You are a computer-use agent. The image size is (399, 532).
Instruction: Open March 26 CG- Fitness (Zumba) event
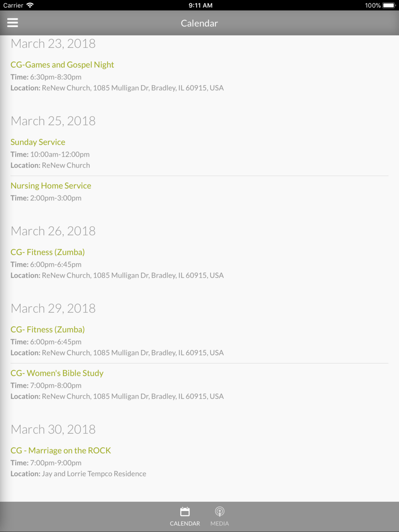click(x=47, y=252)
